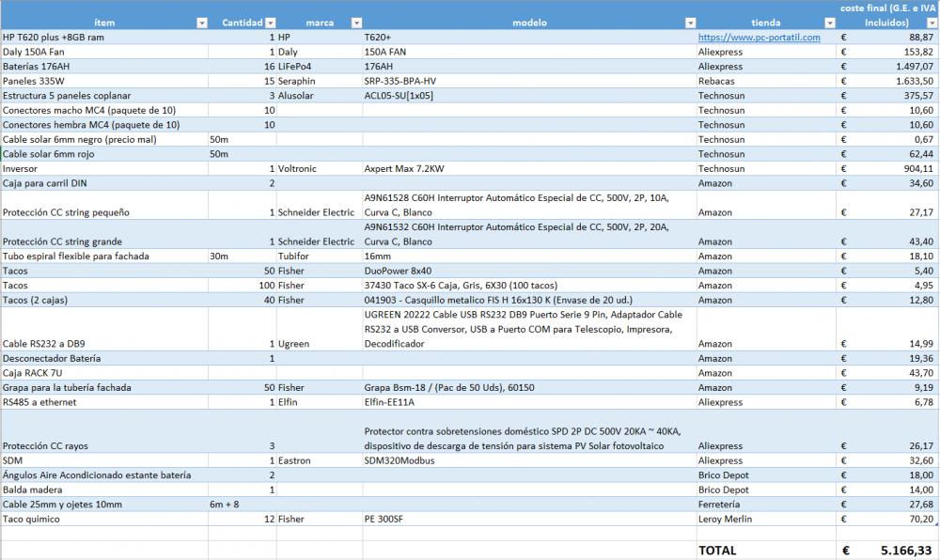The image size is (940, 560).
Task: Select the 'Elfin-EE11A' model cell
Action: 529,402
